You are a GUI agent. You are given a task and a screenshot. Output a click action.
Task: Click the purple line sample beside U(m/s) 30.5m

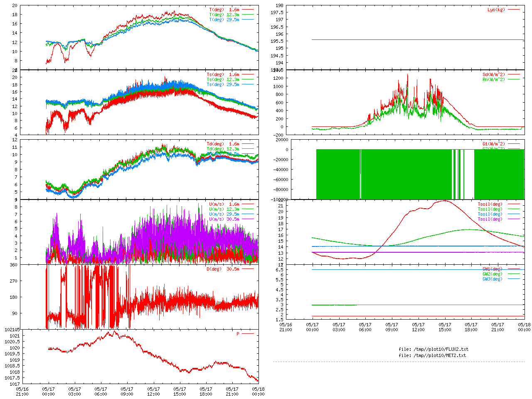pyautogui.click(x=248, y=219)
